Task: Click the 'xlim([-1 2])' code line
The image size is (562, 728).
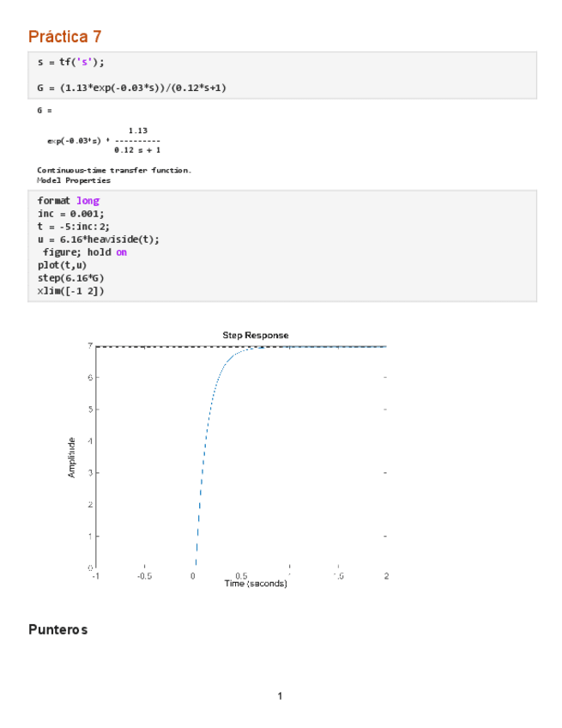Action: pyautogui.click(x=70, y=291)
